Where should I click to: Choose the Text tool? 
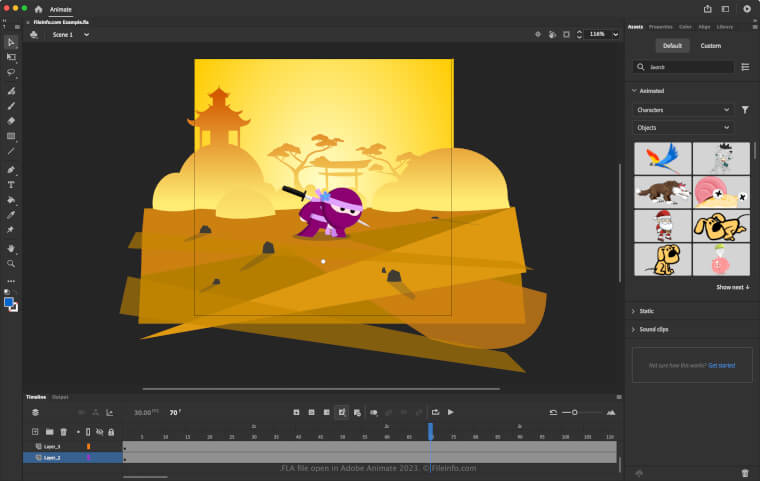pyautogui.click(x=11, y=184)
